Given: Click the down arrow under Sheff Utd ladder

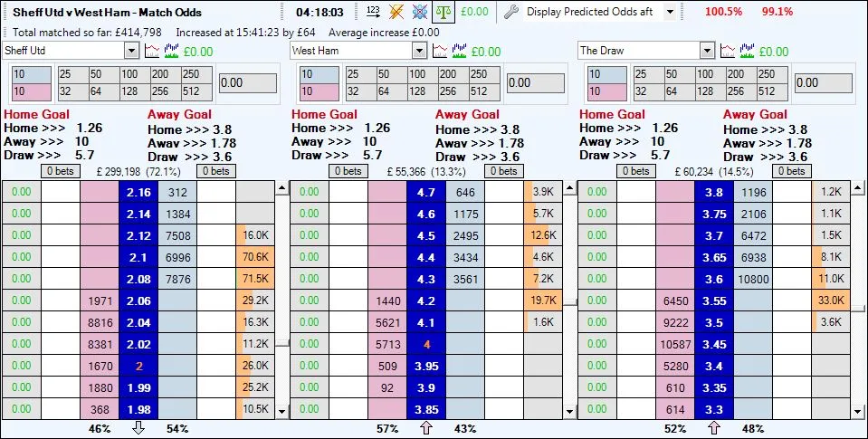Looking at the screenshot, I should point(138,428).
